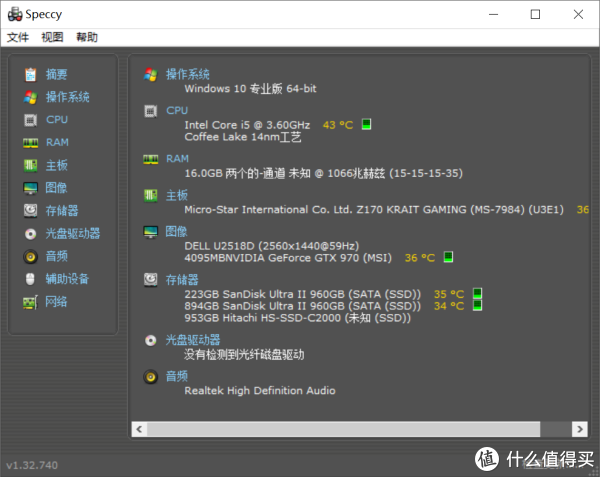Click the NVIDIA GeForce GTX 970 line
The width and height of the screenshot is (600, 477).
(x=288, y=258)
